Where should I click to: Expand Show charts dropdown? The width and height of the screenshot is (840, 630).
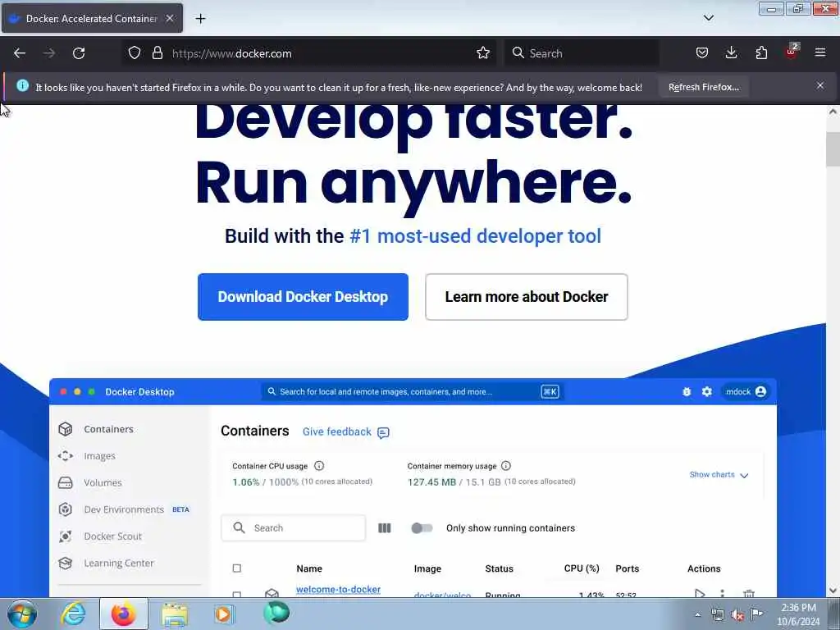pos(719,475)
